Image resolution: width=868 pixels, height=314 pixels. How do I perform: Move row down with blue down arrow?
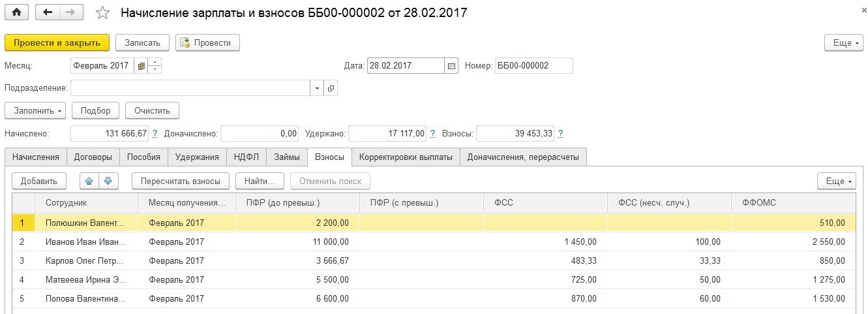(108, 181)
